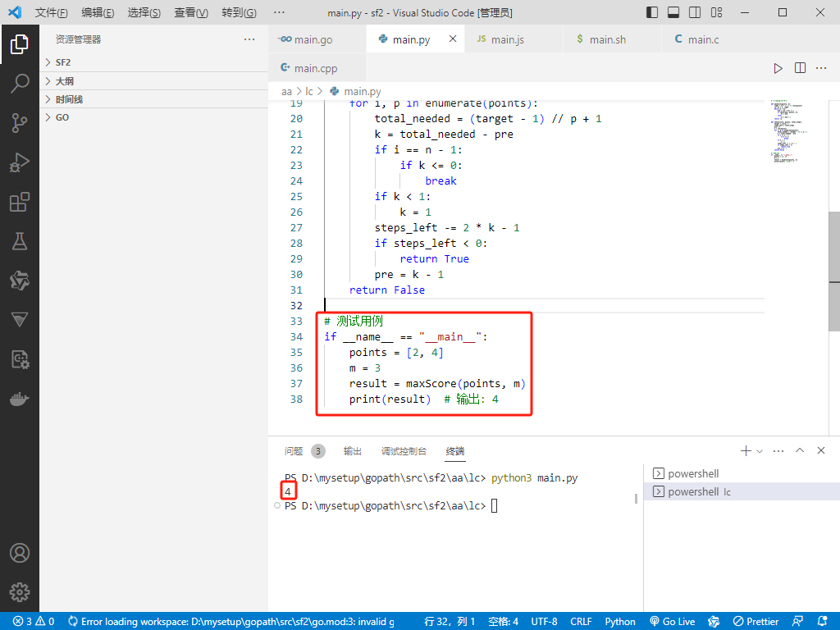Open the Extensions view
Screen dimensions: 840x630
(x=20, y=202)
